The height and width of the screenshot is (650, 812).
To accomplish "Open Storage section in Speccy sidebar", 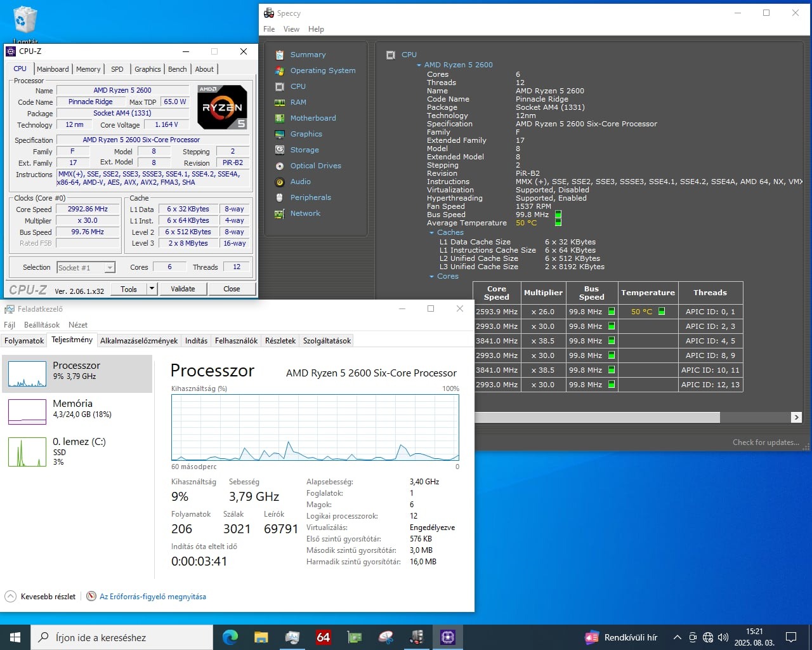I will [x=304, y=150].
